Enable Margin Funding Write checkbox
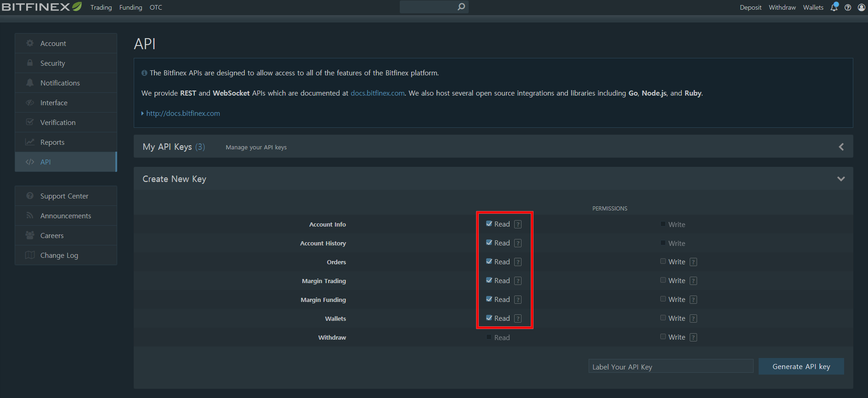868x398 pixels. [663, 299]
